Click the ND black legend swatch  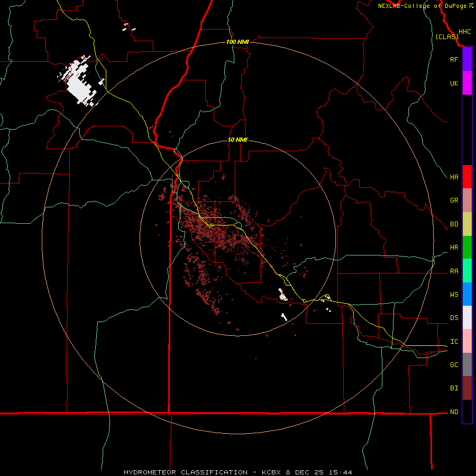[467, 411]
